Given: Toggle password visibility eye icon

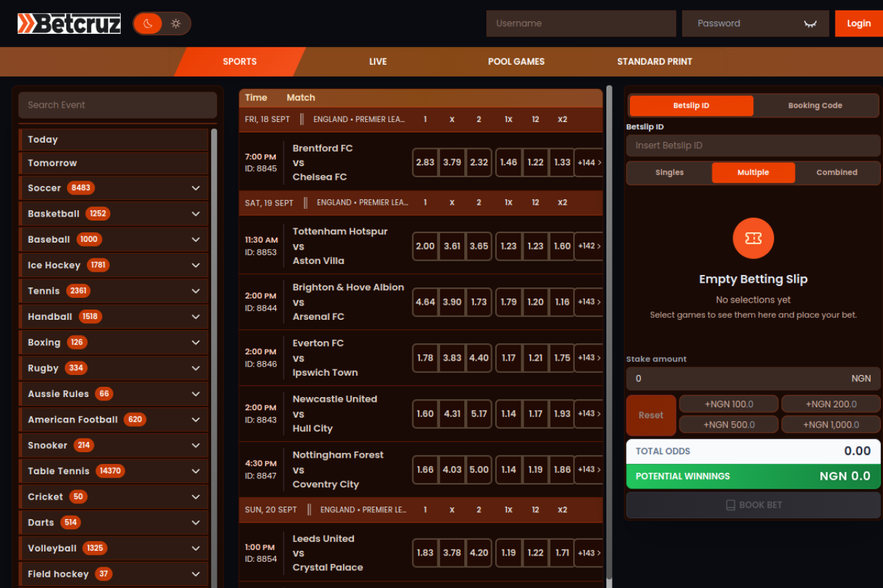Looking at the screenshot, I should (x=811, y=23).
